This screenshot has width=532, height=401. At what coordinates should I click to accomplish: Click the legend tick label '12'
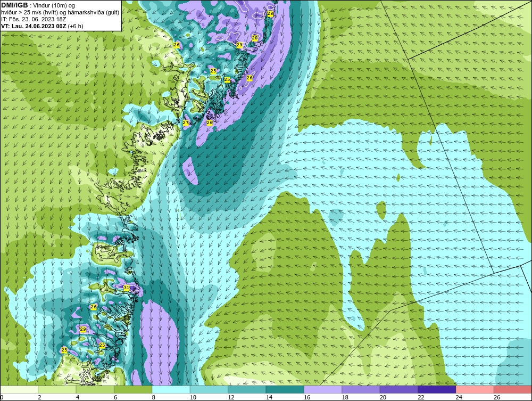(x=231, y=397)
